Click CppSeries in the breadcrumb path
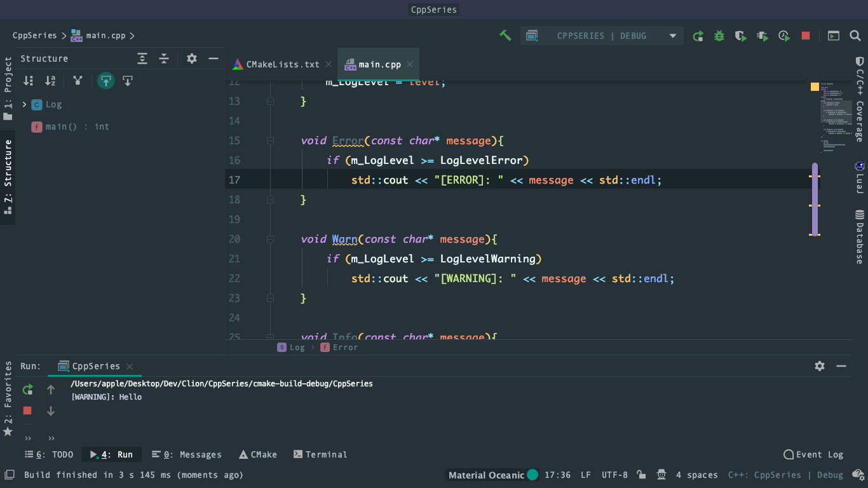The width and height of the screenshot is (868, 488). [x=34, y=36]
